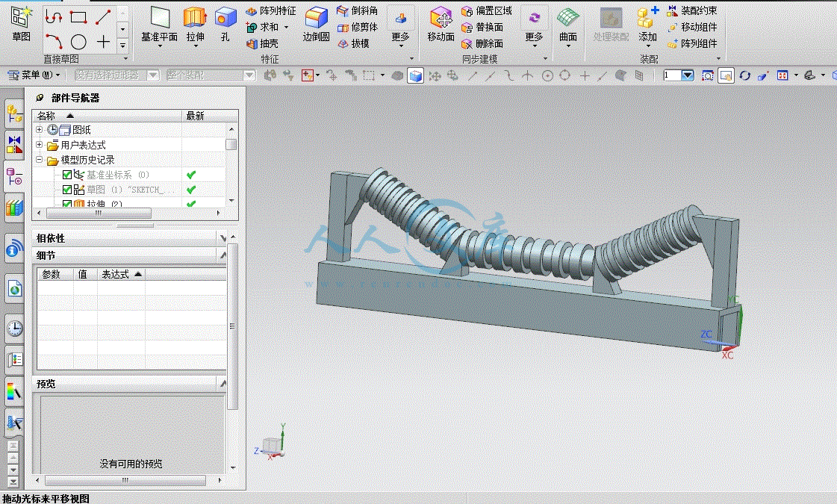Choose the 替换面 replace face tool
Screen dimensions: 837x504
coord(482,27)
